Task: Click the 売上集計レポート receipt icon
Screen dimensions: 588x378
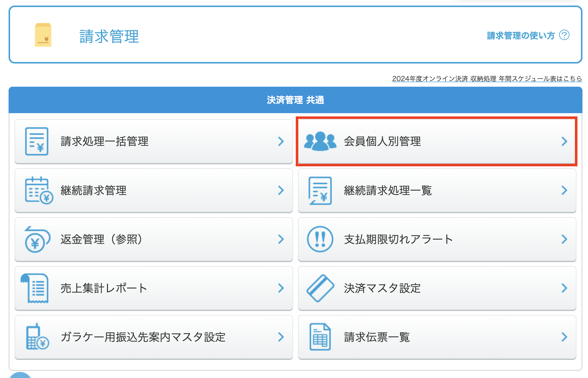Action: click(x=35, y=288)
